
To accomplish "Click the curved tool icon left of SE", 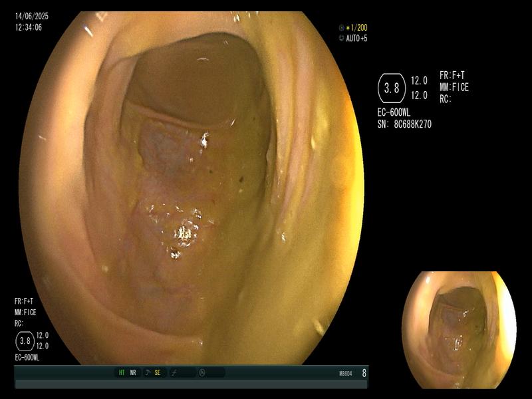I will coord(148,372).
